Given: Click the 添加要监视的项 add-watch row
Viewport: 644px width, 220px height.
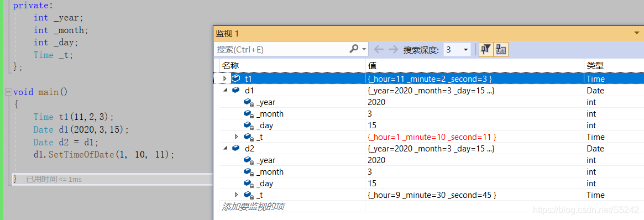Looking at the screenshot, I should pos(253,206).
